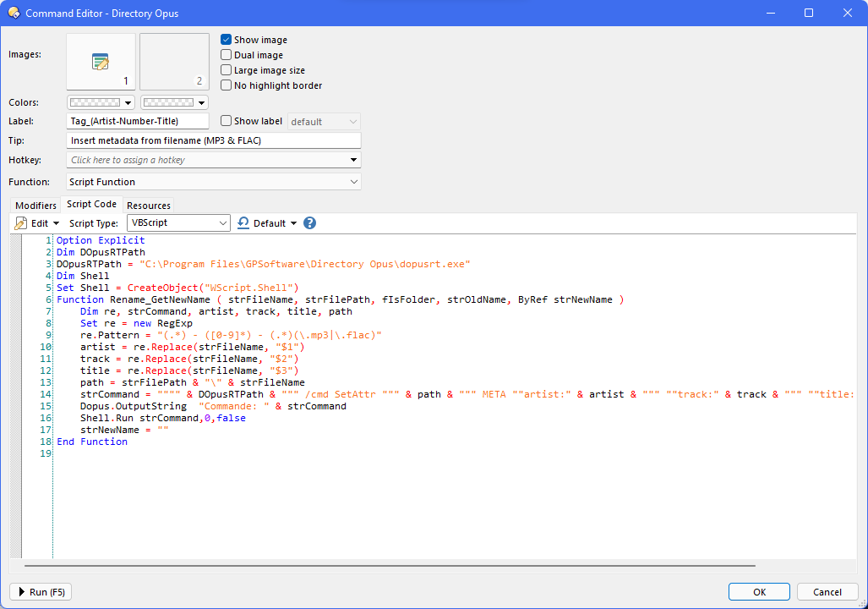868x609 pixels.
Task: Select the Script Code tab
Action: point(92,204)
